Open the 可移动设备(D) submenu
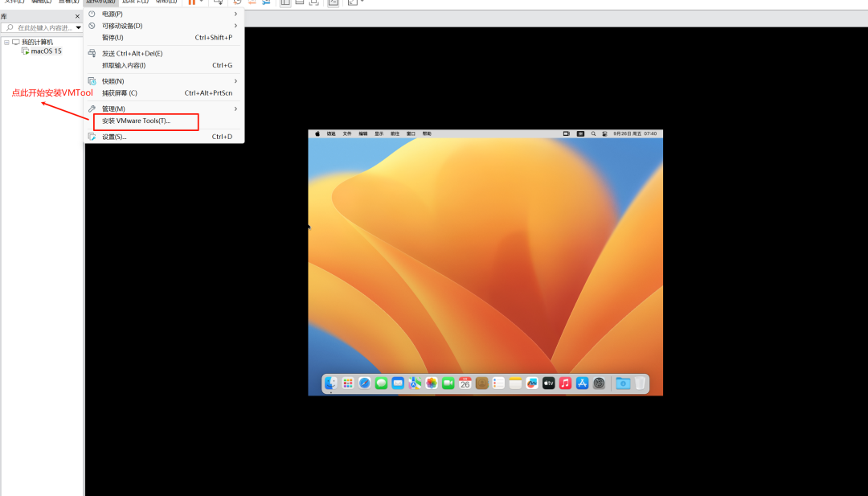868x496 pixels. coord(163,26)
